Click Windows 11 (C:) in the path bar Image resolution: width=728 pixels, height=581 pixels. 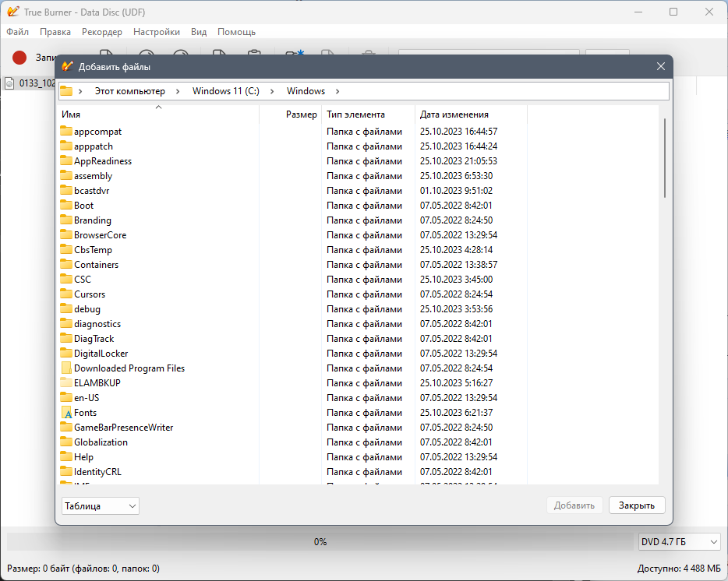[225, 91]
